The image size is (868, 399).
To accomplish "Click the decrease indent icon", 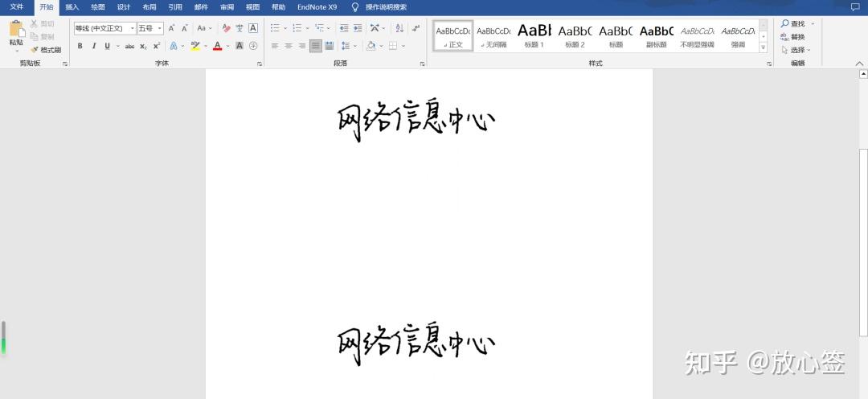I will 344,28.
